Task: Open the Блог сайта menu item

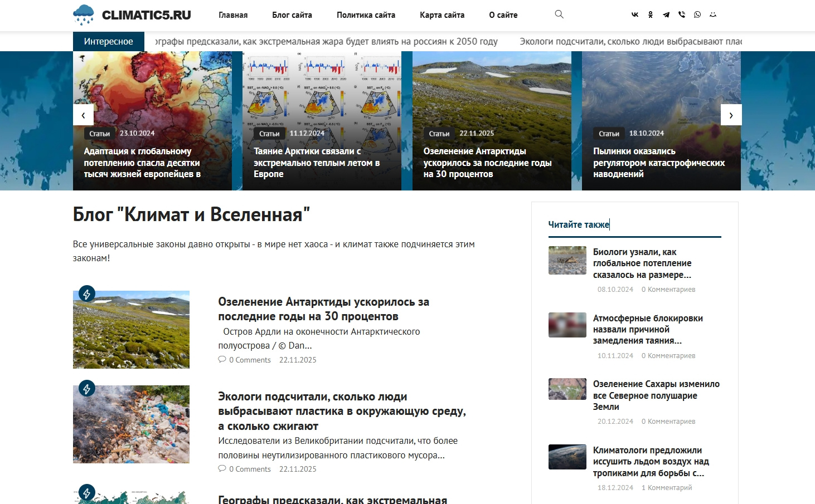Action: tap(292, 15)
